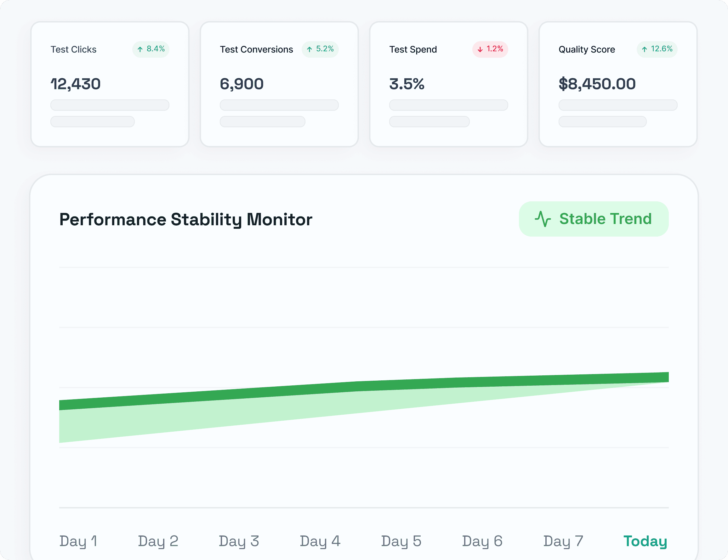Select the Today axis label
This screenshot has width=728, height=560.
click(x=645, y=541)
